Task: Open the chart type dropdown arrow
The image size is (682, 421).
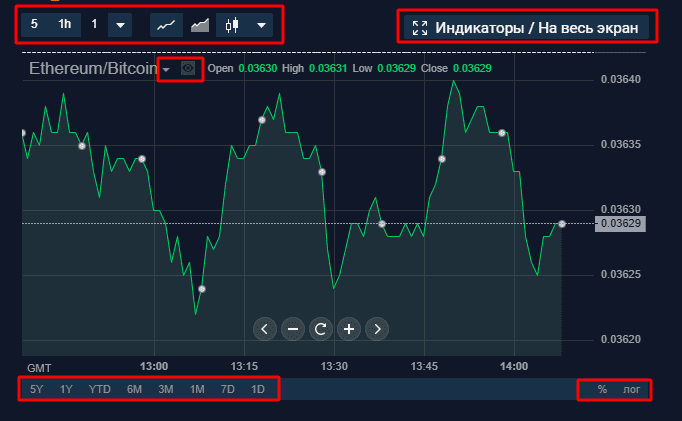Action: click(x=261, y=25)
